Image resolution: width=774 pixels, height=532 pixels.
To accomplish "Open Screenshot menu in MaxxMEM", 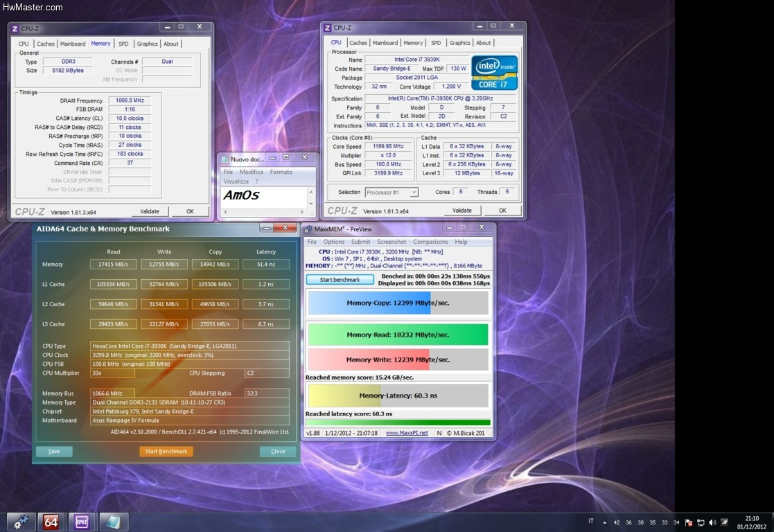I will (x=392, y=242).
